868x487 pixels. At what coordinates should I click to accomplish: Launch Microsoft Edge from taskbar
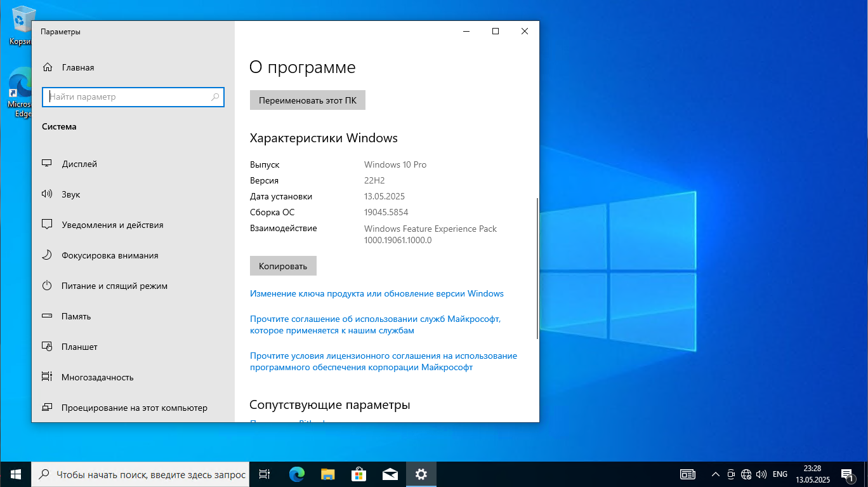tap(296, 474)
